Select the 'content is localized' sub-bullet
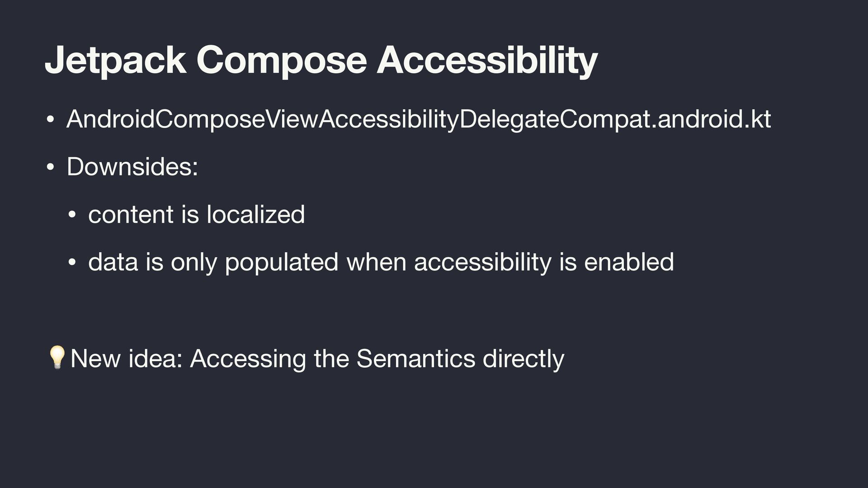 click(196, 214)
